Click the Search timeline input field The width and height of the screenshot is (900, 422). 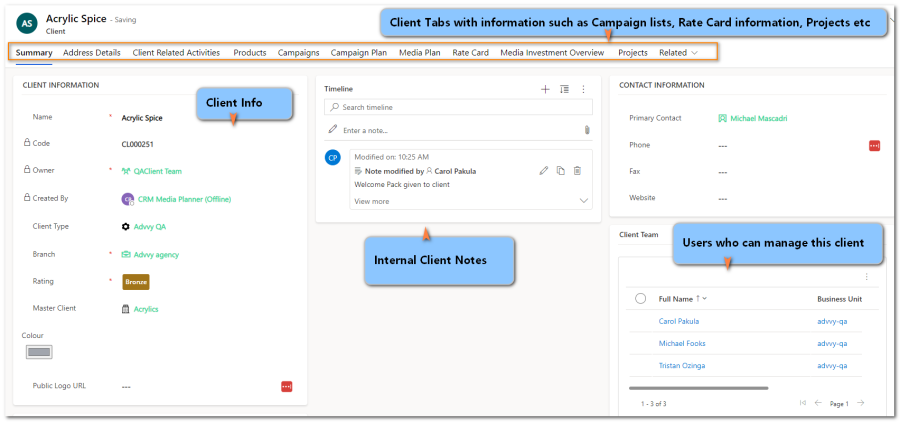[460, 107]
